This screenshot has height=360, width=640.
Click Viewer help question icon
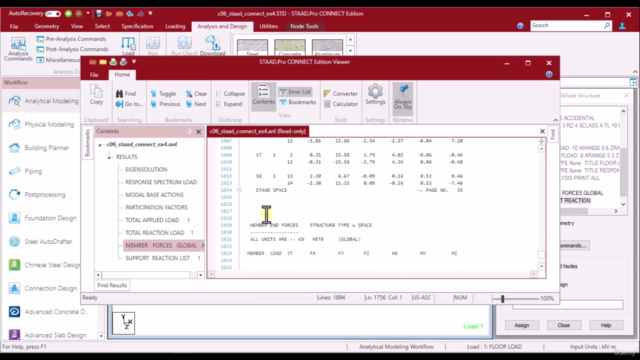tap(549, 74)
